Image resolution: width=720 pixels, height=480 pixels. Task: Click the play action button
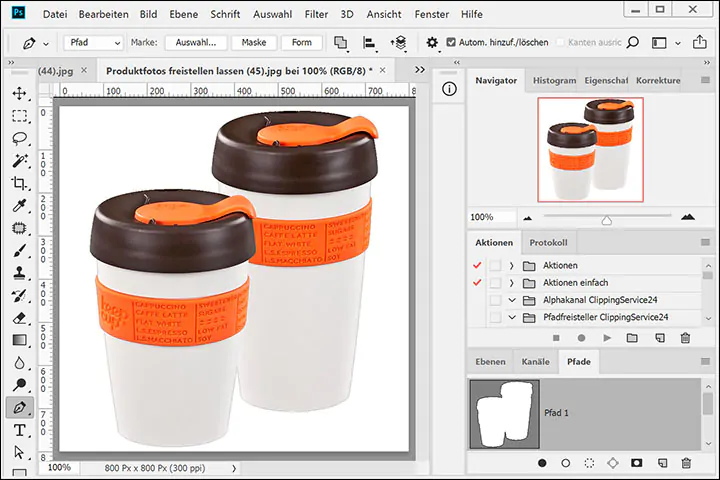coord(606,338)
